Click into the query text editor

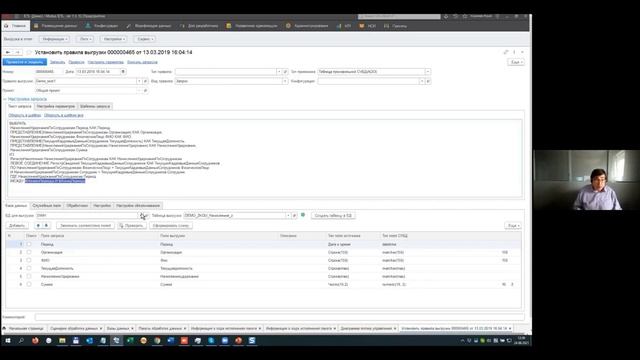(264, 158)
